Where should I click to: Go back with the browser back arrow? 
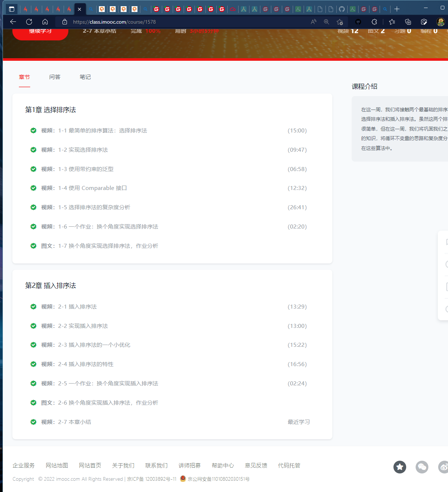click(13, 22)
